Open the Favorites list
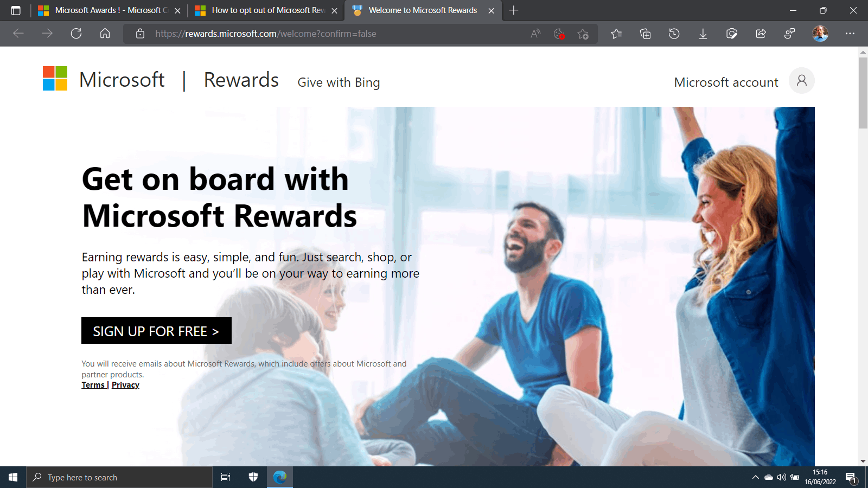 click(x=616, y=34)
